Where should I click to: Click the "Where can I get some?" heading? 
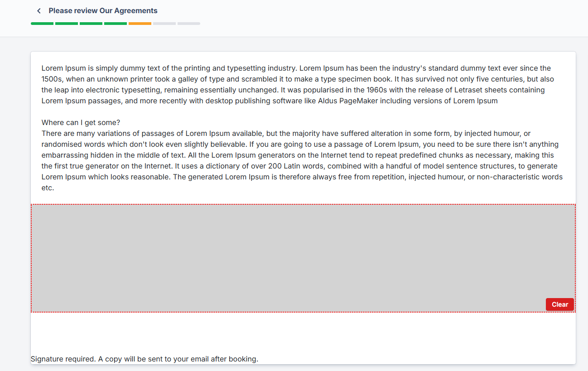[81, 123]
